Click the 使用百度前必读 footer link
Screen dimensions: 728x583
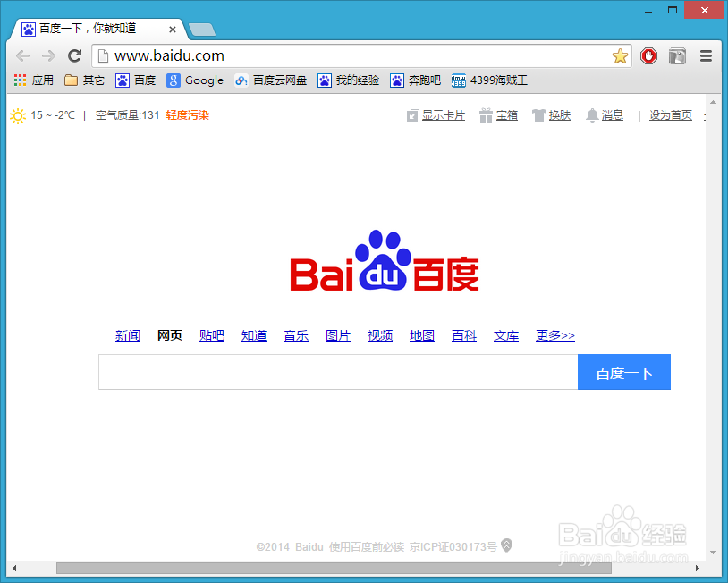367,547
